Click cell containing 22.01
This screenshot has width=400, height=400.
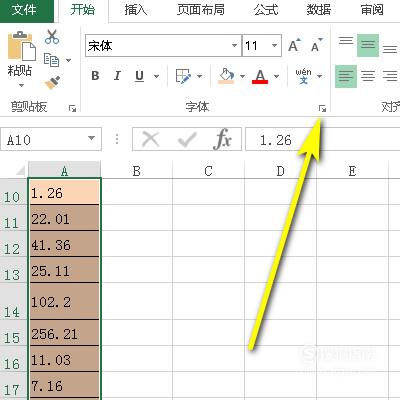pos(65,218)
